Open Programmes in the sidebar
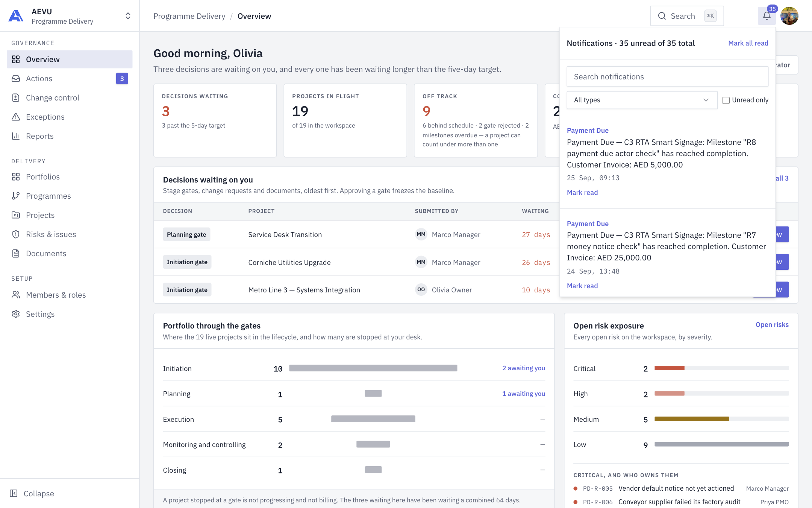 tap(70, 196)
